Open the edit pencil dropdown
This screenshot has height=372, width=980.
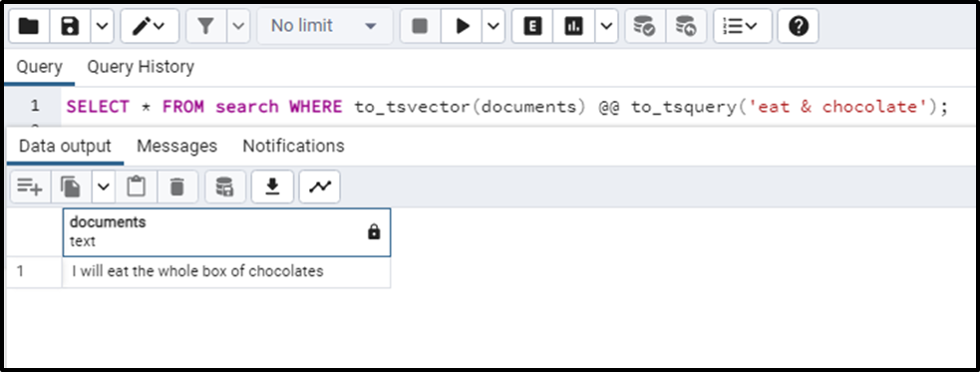[x=150, y=26]
